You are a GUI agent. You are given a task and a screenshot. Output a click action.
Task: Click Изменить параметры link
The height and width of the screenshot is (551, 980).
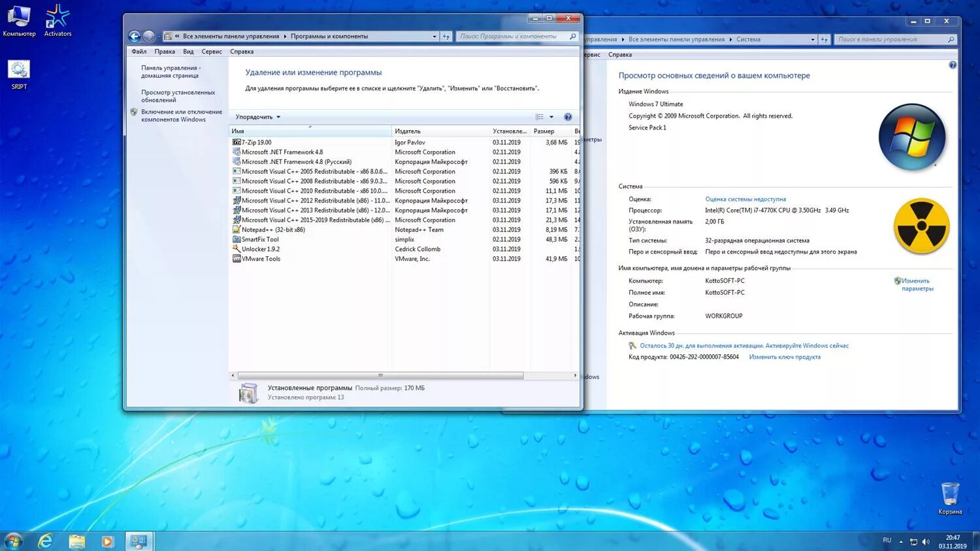(917, 285)
